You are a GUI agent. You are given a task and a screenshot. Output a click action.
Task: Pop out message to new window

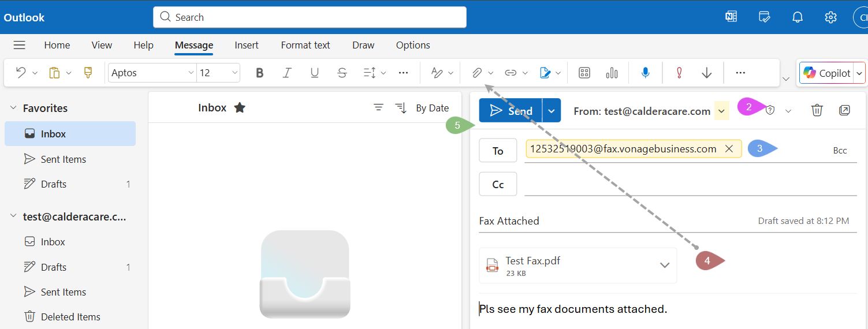844,110
